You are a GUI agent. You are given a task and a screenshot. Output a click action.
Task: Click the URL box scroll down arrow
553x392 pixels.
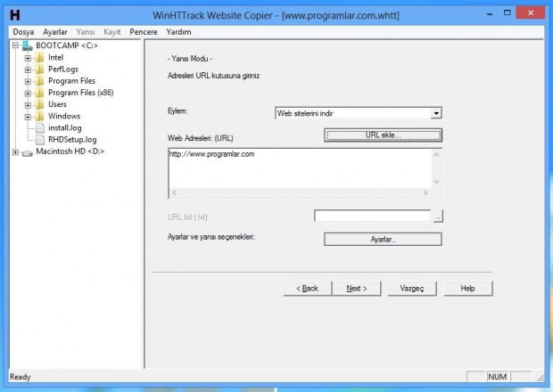[x=436, y=182]
